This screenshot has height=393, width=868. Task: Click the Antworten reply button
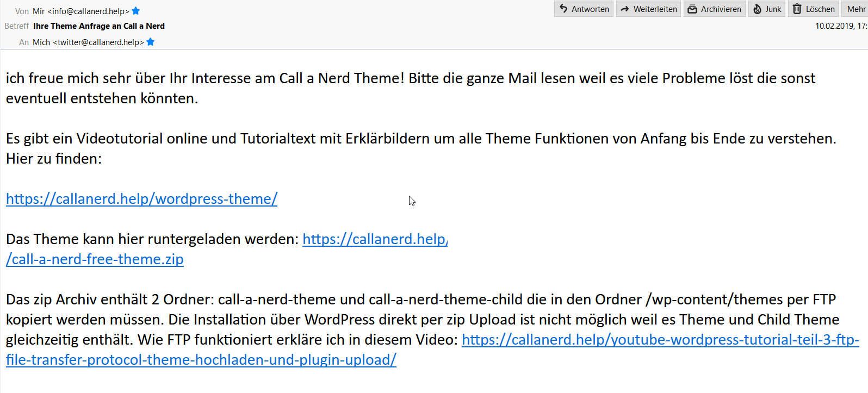[584, 9]
